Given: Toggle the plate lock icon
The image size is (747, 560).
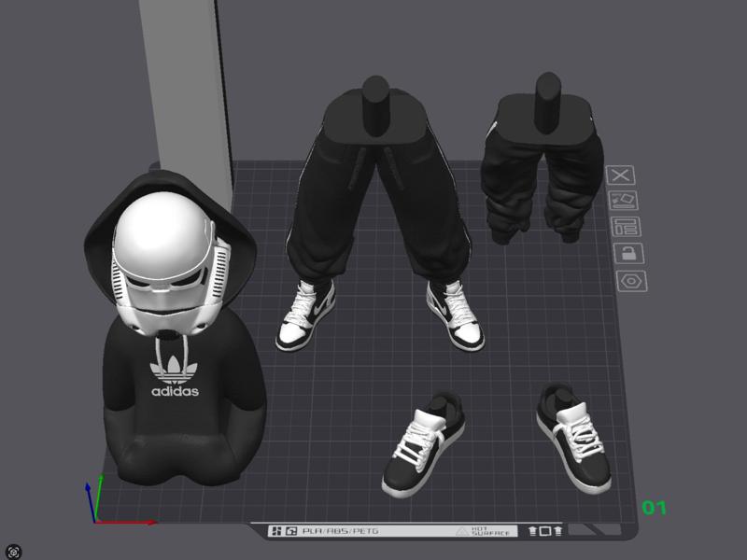Looking at the screenshot, I should [628, 253].
